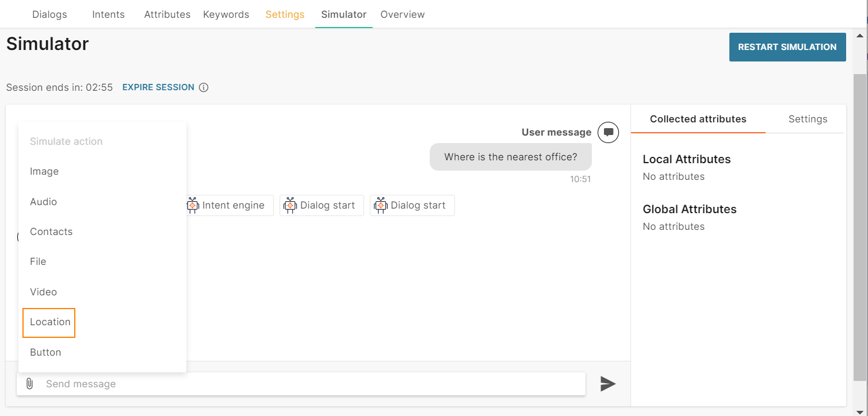Choose Image in simulate action menu
The image size is (868, 416).
44,172
